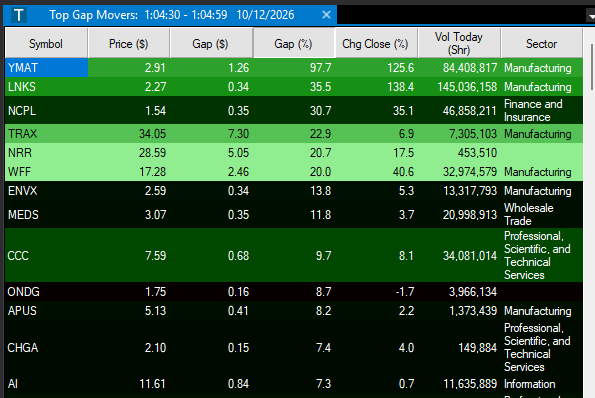
Task: Click NRR price value 28.59
Action: (153, 153)
